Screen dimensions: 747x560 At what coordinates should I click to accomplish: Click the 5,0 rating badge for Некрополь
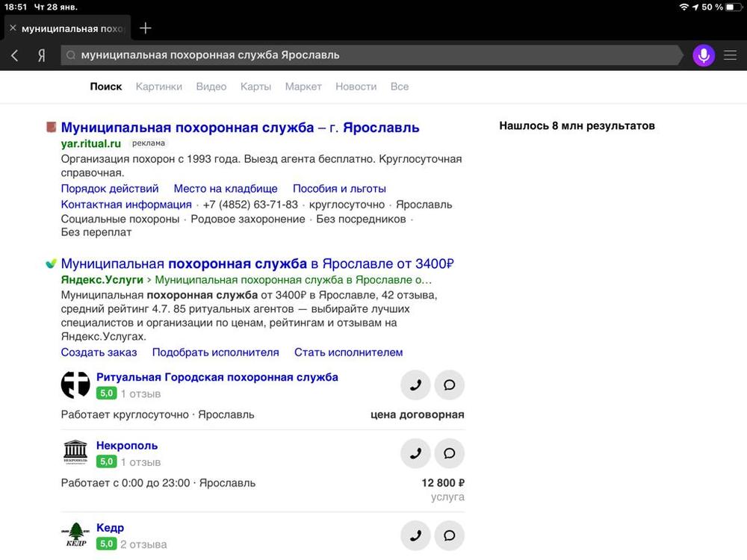click(106, 461)
